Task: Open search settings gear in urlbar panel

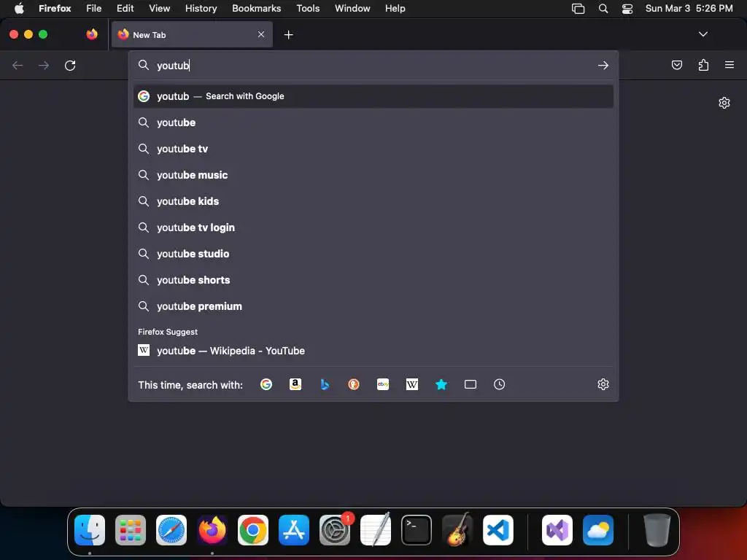Action: [x=603, y=384]
